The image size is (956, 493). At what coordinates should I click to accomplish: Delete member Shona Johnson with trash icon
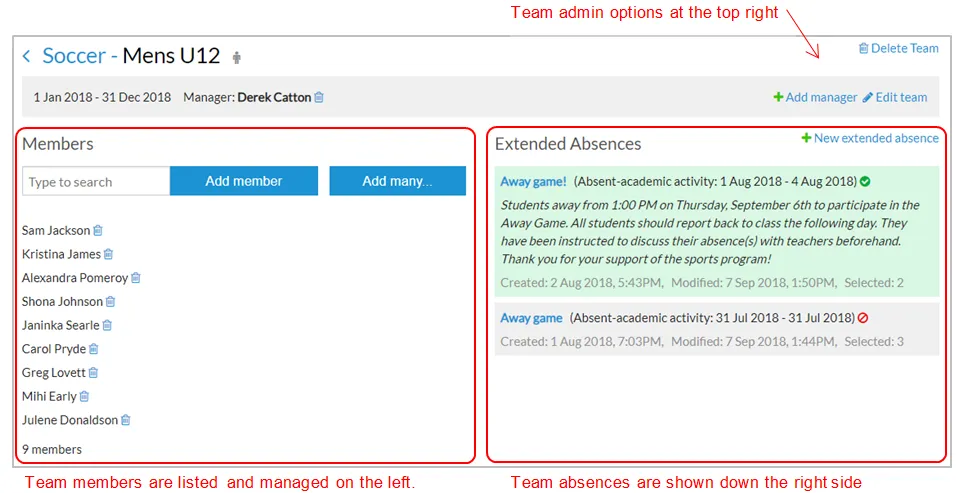(x=110, y=302)
